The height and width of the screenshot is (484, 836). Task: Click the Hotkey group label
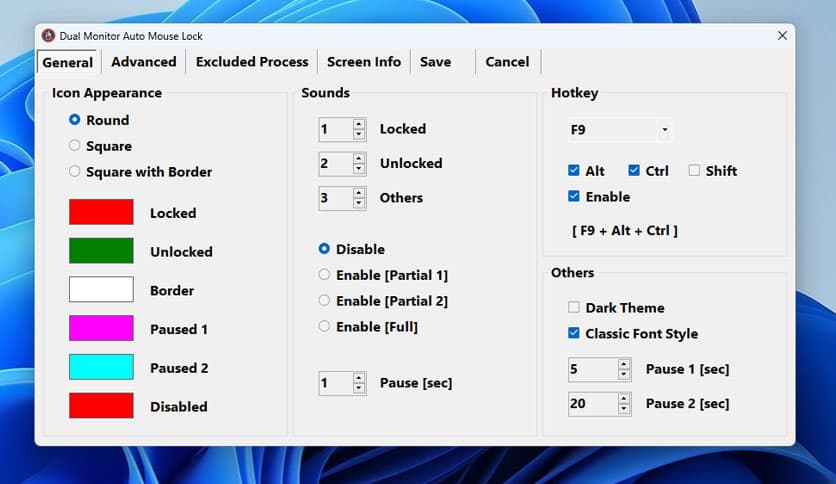tap(574, 93)
